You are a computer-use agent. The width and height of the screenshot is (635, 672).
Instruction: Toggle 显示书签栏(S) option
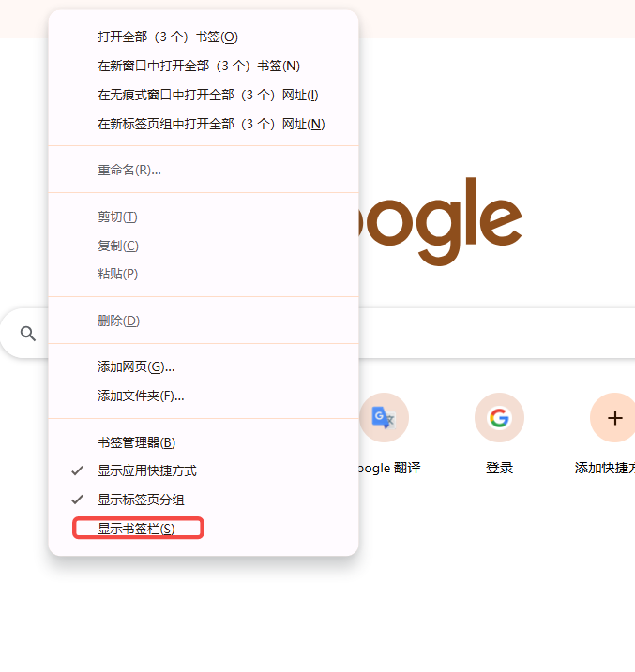(x=204, y=529)
